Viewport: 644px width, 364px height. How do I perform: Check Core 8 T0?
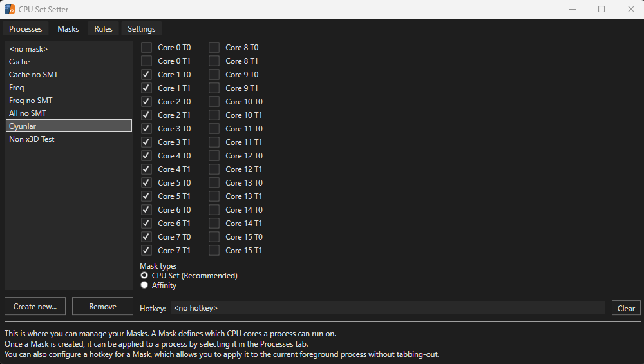click(214, 47)
